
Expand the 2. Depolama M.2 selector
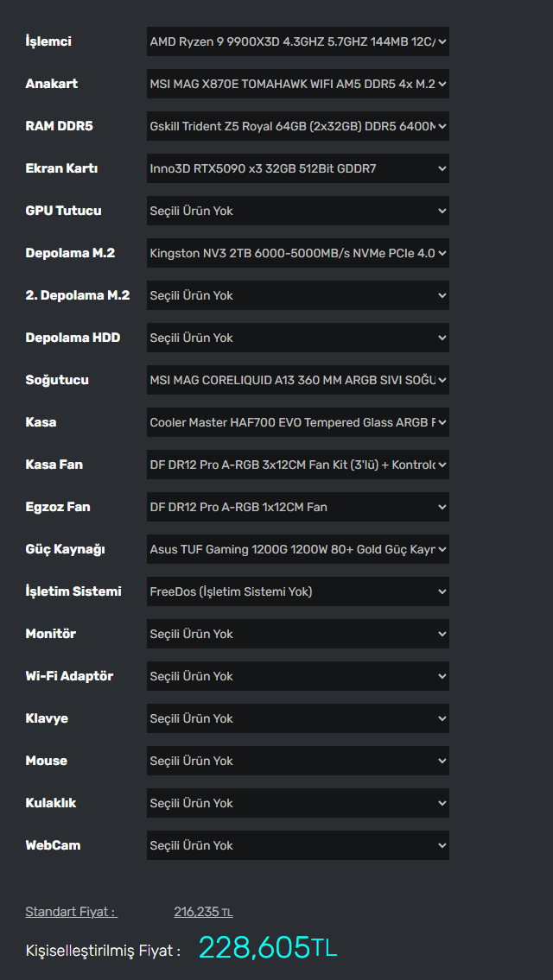tap(297, 295)
